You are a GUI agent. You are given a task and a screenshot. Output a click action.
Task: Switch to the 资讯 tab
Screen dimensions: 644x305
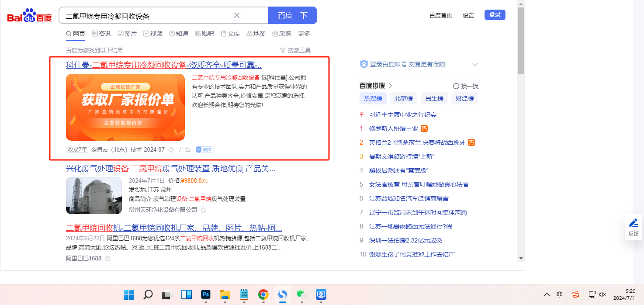[x=101, y=34]
